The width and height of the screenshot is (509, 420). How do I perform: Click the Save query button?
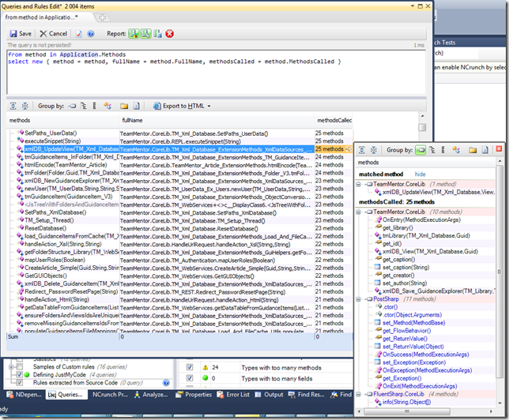point(21,34)
